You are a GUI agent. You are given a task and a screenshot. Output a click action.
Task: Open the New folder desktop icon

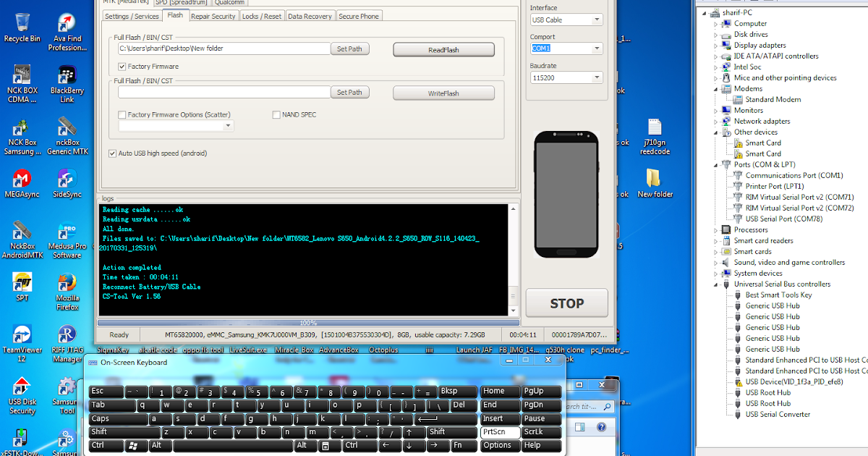[x=655, y=183]
